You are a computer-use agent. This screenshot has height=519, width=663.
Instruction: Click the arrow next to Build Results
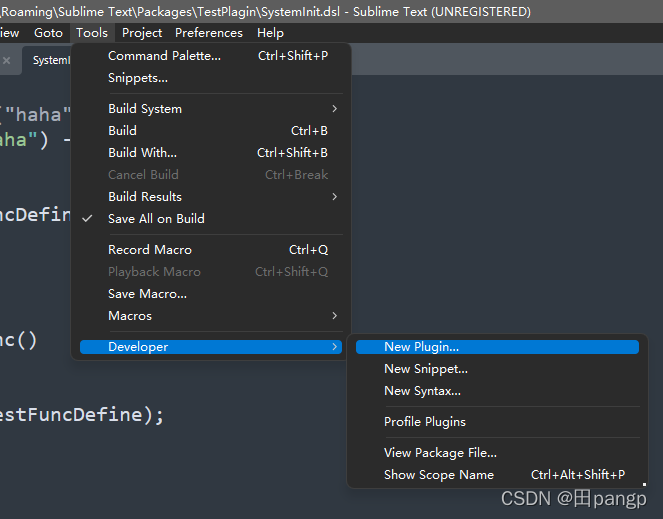(334, 197)
